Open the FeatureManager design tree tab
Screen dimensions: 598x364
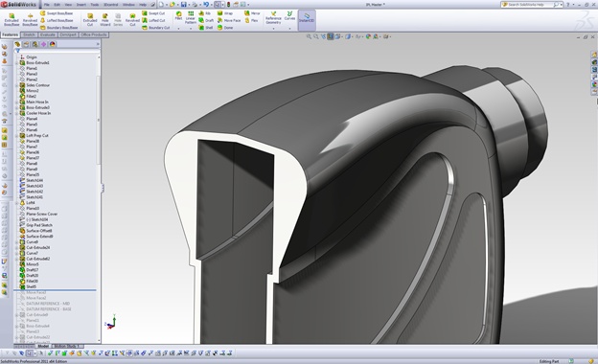pos(17,44)
